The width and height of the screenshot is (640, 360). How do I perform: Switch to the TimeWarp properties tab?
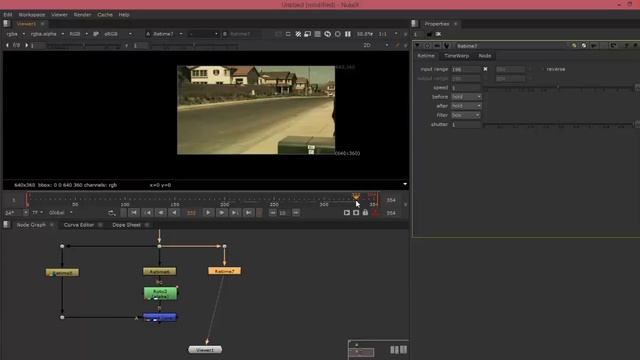[x=456, y=56]
